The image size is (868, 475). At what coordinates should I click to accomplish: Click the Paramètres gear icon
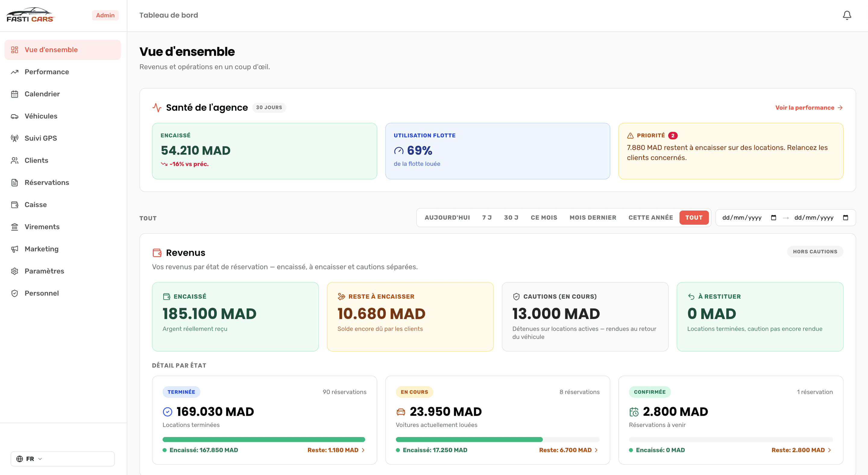[14, 271]
